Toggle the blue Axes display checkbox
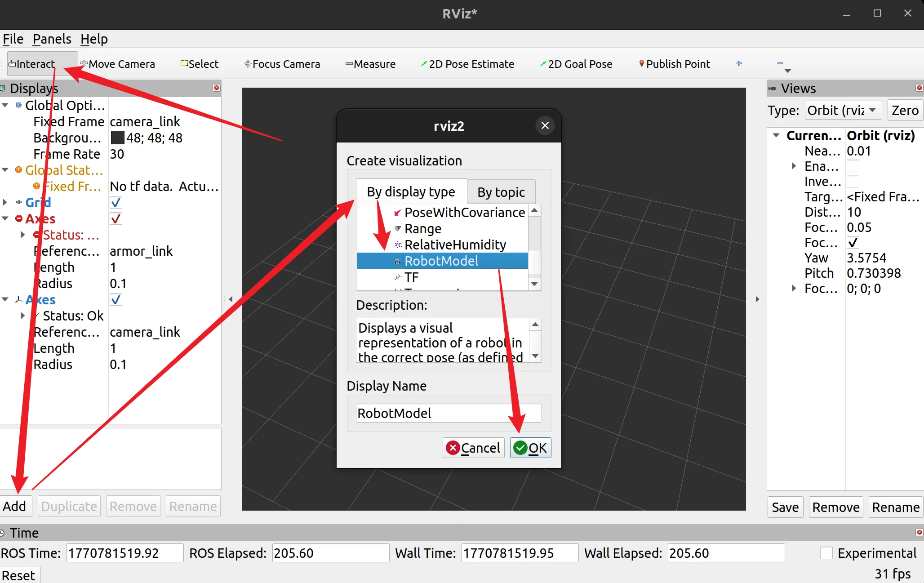The height and width of the screenshot is (583, 924). tap(116, 300)
